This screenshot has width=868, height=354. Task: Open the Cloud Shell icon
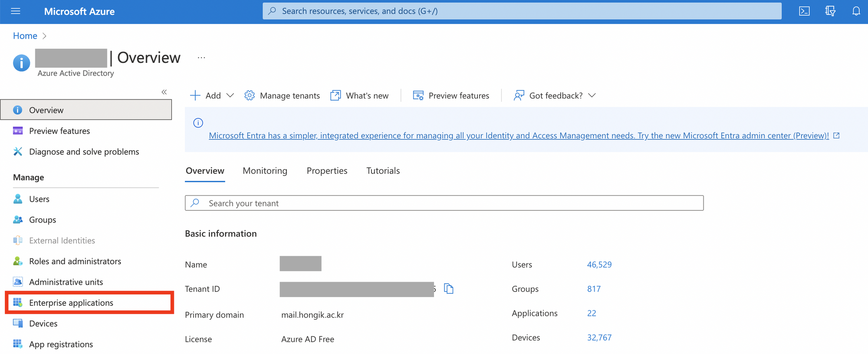(804, 11)
